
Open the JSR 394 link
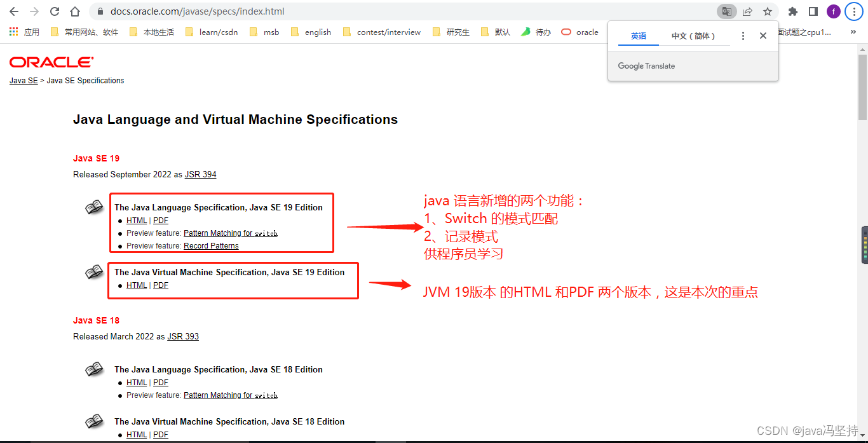pos(201,174)
